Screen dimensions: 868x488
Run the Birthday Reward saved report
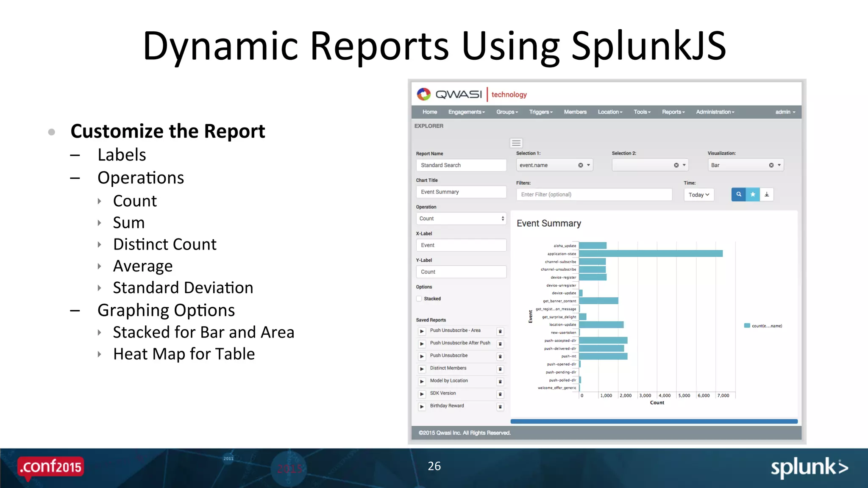tap(422, 407)
